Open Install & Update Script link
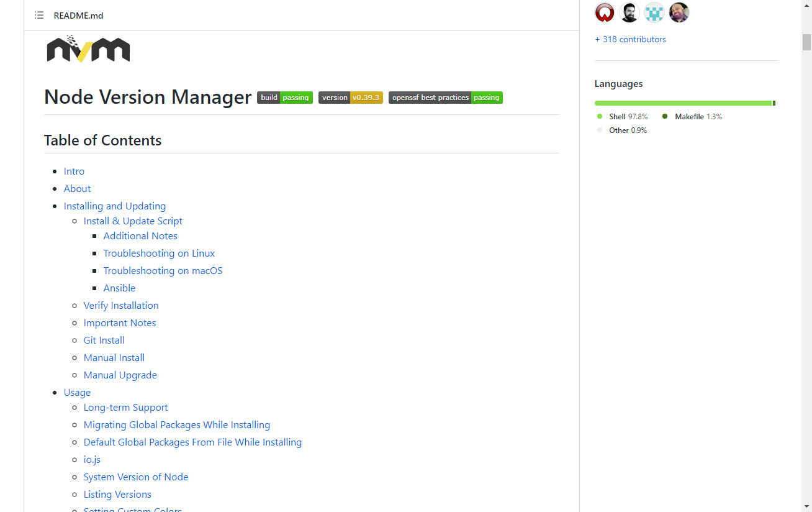The height and width of the screenshot is (512, 812). click(x=133, y=221)
